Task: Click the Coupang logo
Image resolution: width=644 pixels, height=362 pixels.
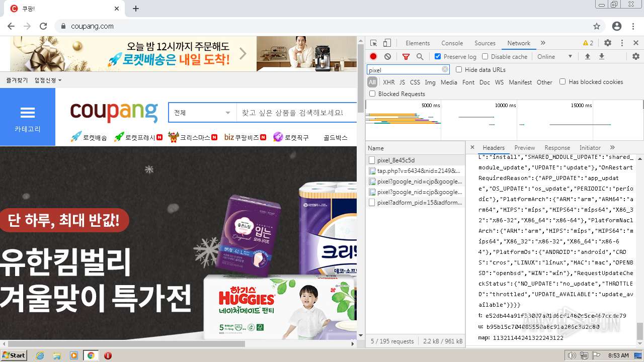Action: pyautogui.click(x=114, y=112)
